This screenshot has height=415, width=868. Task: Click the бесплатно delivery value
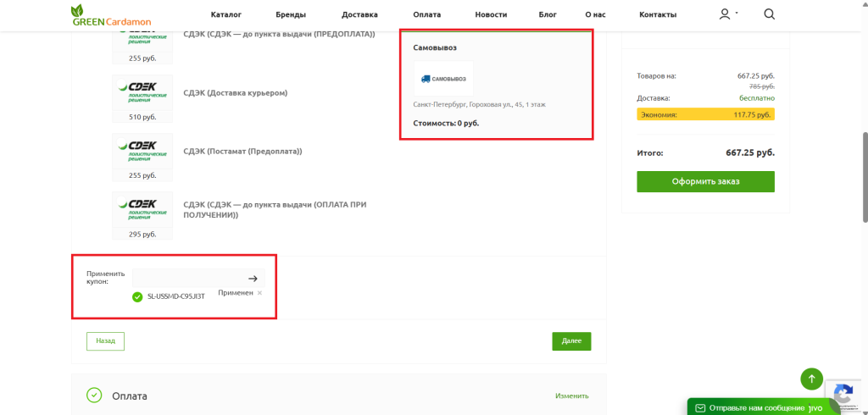(x=757, y=98)
